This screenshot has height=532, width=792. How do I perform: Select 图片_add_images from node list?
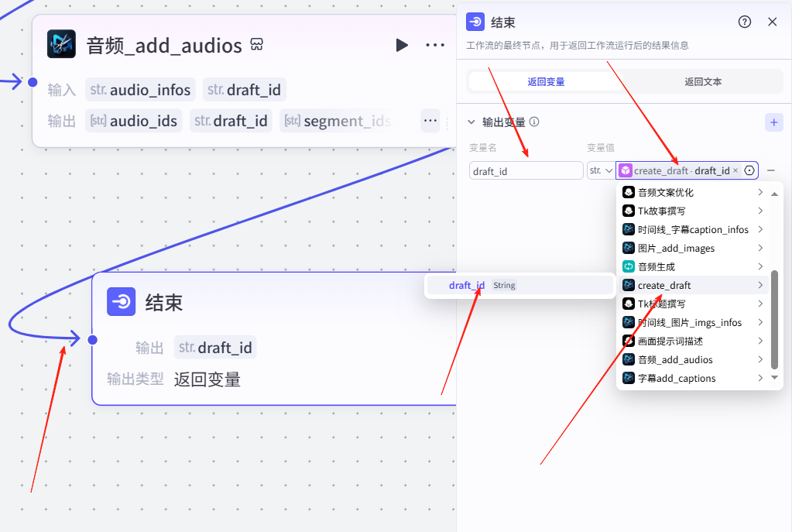676,248
